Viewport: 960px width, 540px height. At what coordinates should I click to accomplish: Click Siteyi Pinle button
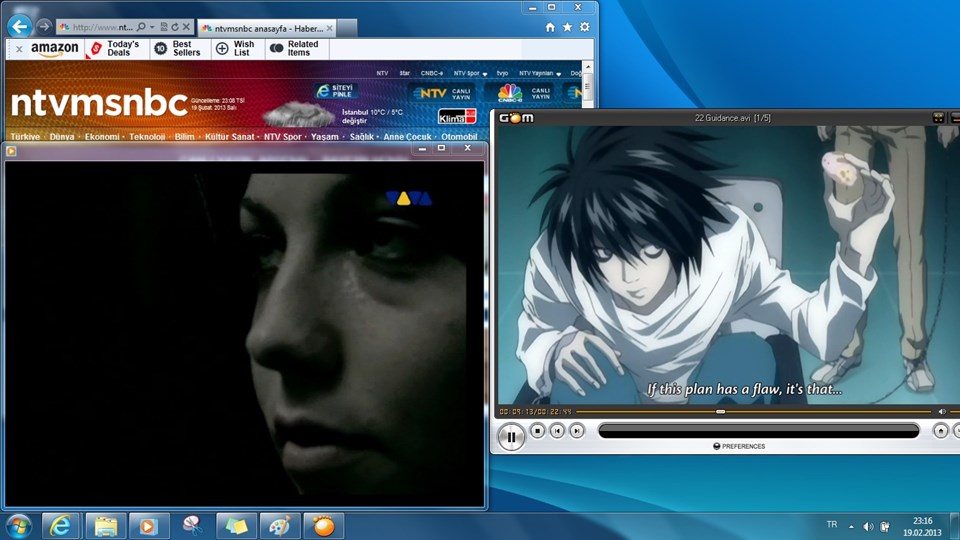[x=336, y=91]
